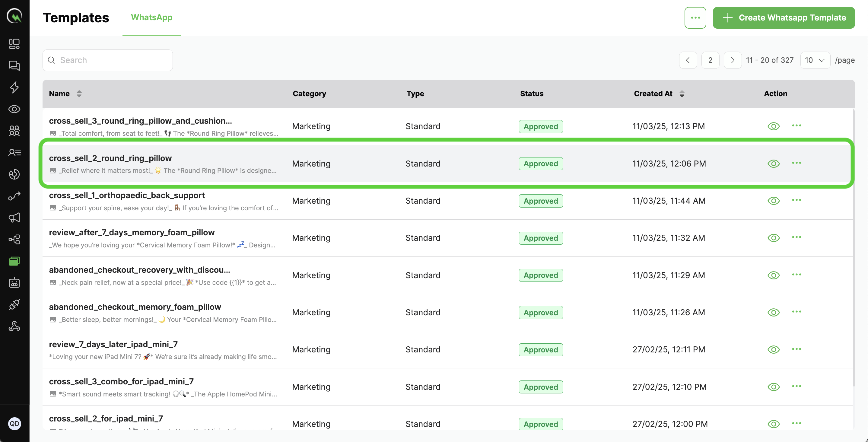This screenshot has height=442, width=868.
Task: Click the plug integrations sidebar icon
Action: click(x=14, y=304)
